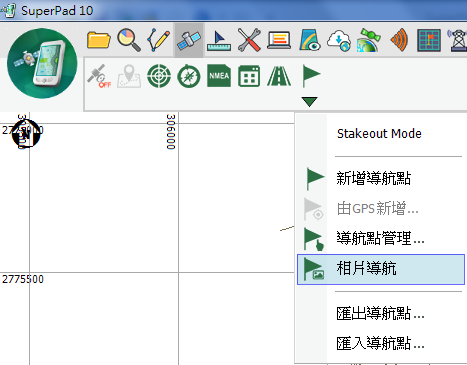Click the SuperPad round logo button

coord(42,63)
